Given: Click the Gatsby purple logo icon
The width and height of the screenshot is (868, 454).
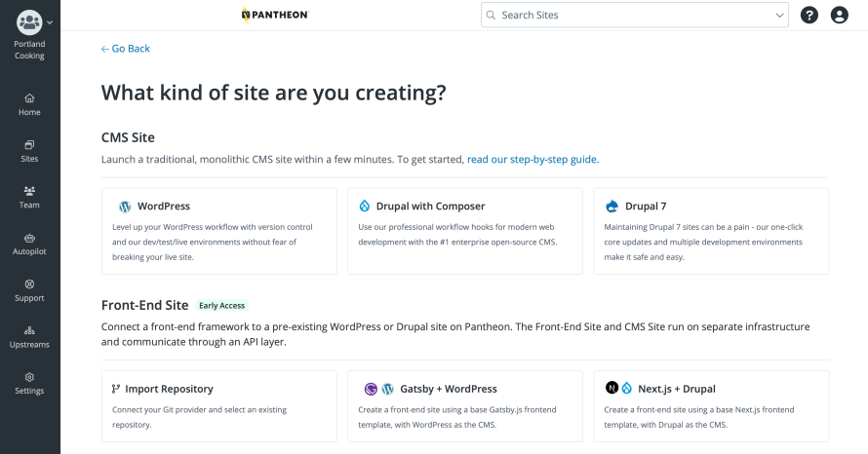Looking at the screenshot, I should coord(371,390).
